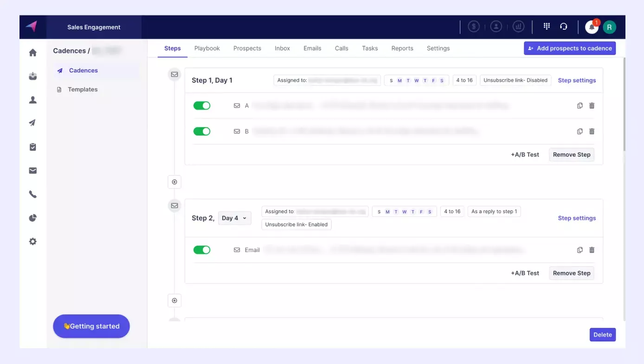Duplicate variant B email with copy icon

[x=580, y=131]
